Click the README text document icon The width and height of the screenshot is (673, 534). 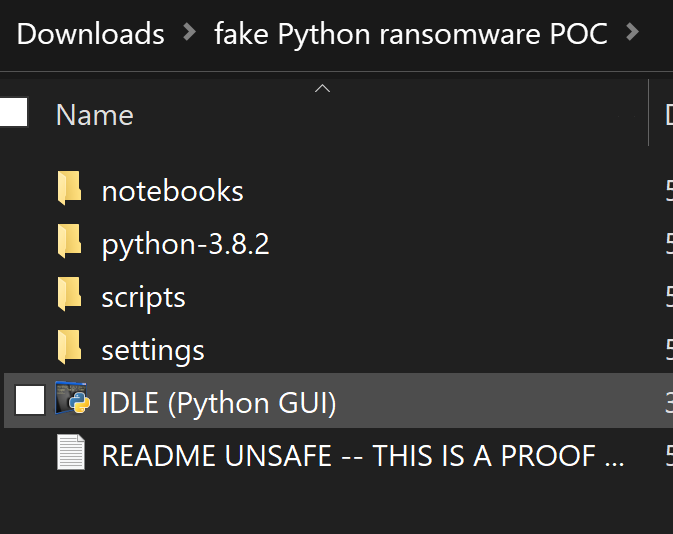[71, 455]
